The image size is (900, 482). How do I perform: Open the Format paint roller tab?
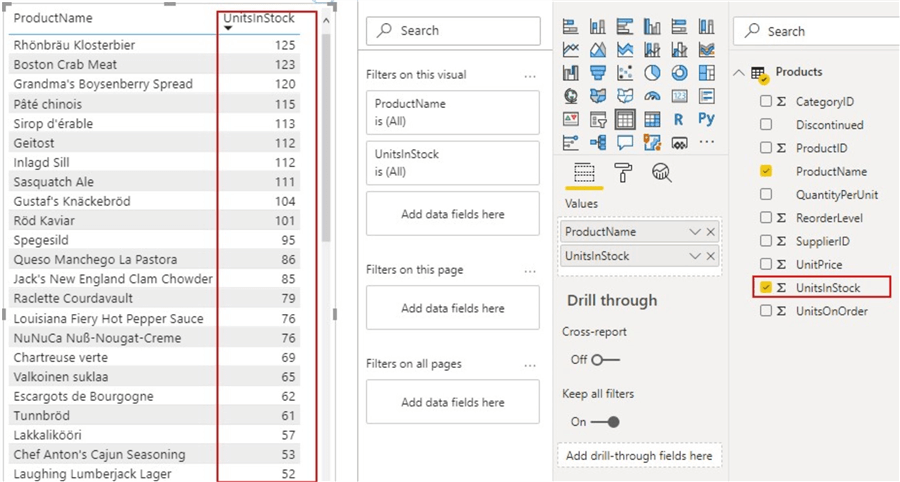tap(623, 172)
